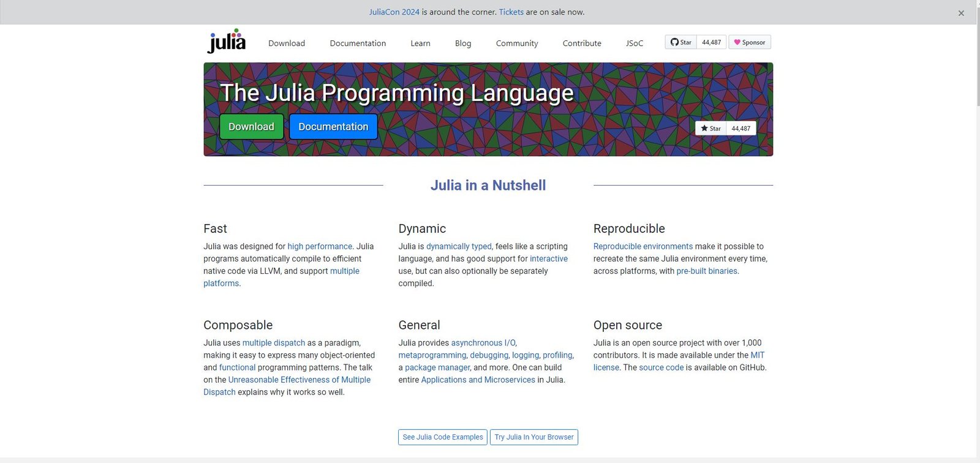This screenshot has width=980, height=463.
Task: Click the blue Documentation button
Action: pos(333,127)
